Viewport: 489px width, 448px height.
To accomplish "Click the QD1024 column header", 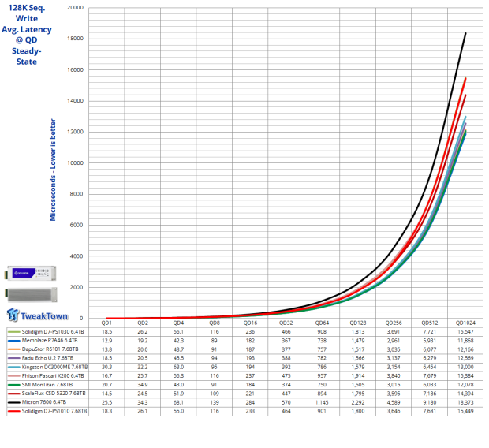I will click(465, 323).
